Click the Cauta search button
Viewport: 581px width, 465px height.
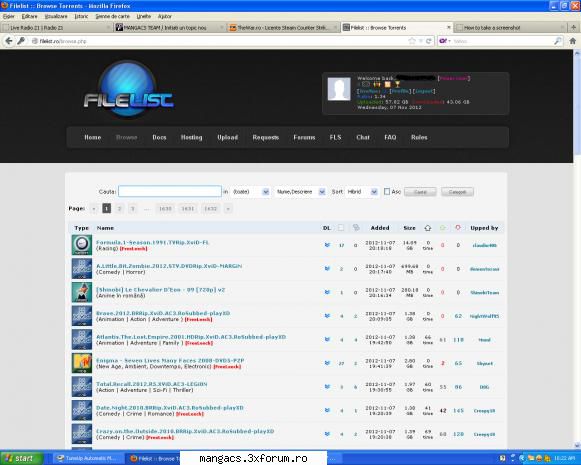point(420,192)
